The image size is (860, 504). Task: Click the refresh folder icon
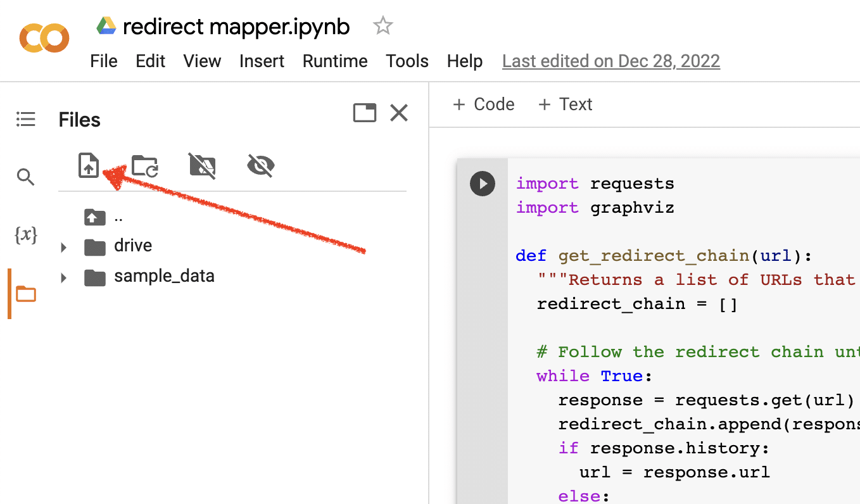(145, 166)
